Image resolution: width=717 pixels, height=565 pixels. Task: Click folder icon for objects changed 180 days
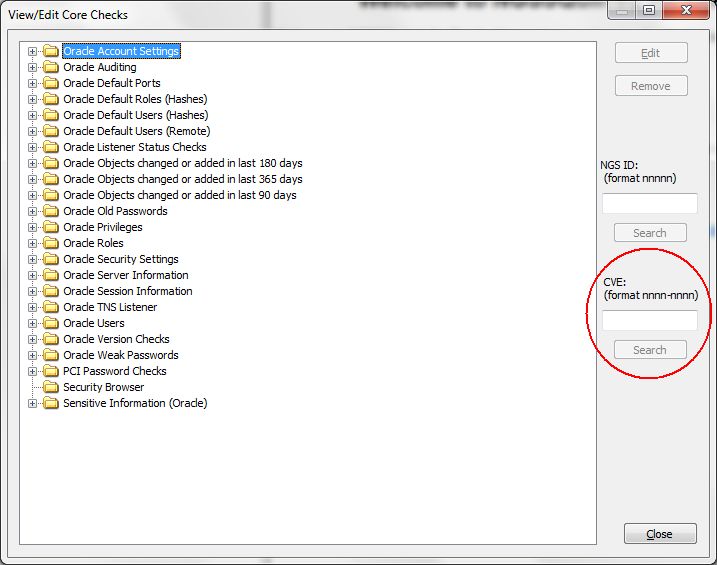pos(51,163)
